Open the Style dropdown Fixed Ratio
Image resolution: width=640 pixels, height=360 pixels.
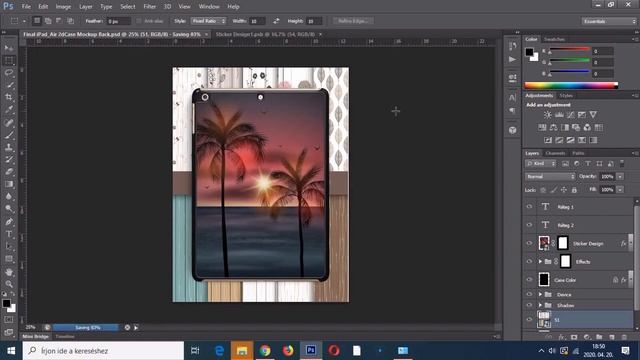pos(208,21)
